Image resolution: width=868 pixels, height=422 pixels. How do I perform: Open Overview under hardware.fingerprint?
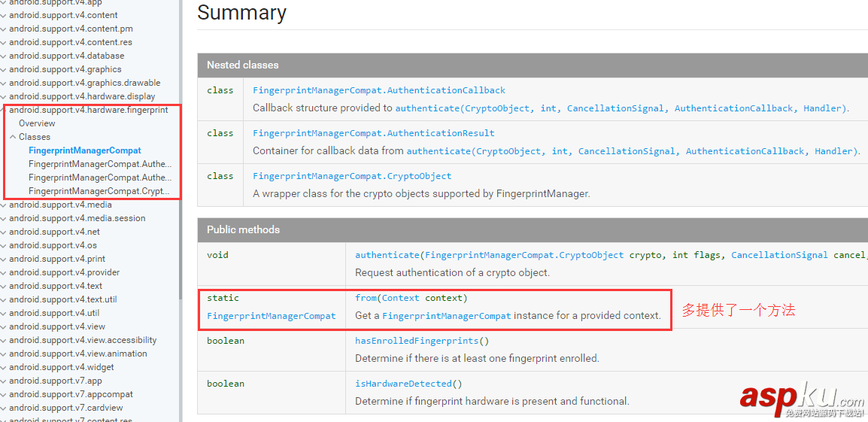[x=37, y=123]
